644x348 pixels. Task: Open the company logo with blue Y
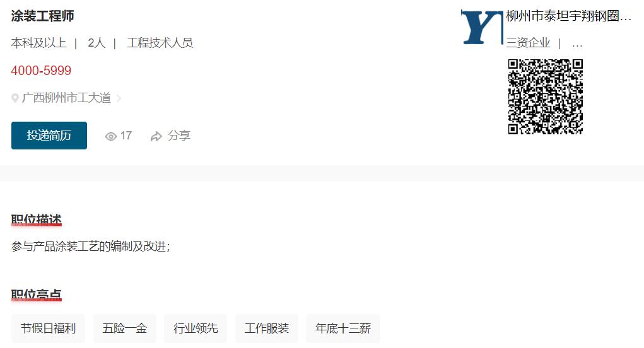(482, 27)
